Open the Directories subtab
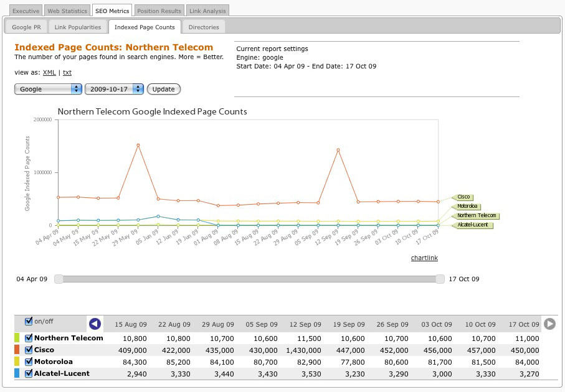 point(204,27)
